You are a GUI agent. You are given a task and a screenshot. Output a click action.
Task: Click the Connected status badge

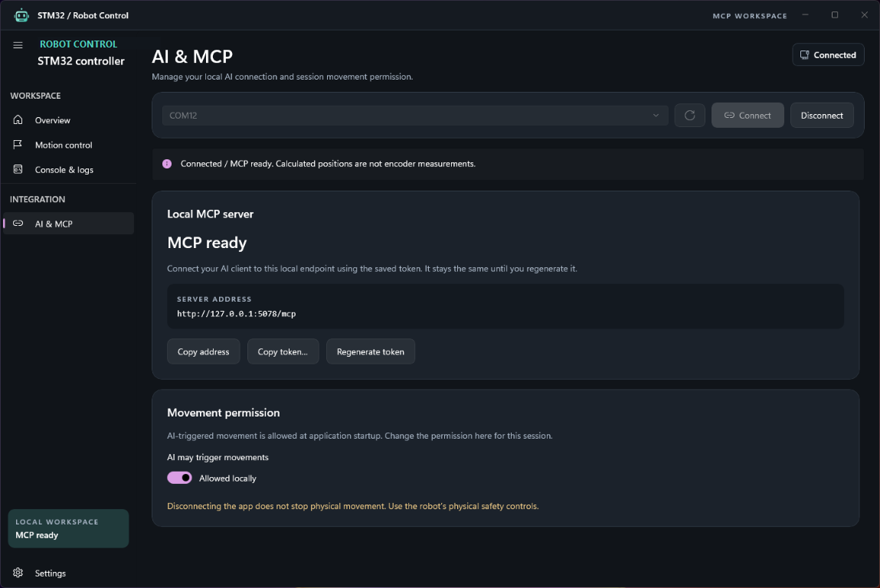pos(828,54)
